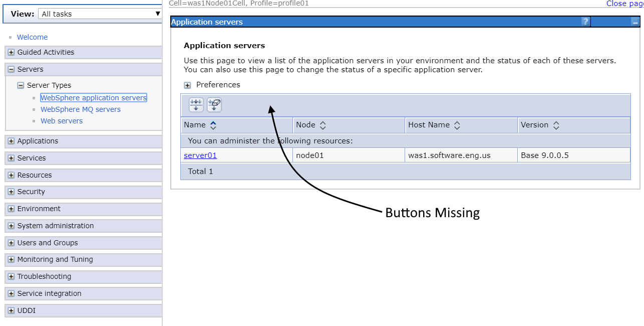Image resolution: width=644 pixels, height=326 pixels.
Task: Click sort icon next to Host Name
Action: [x=457, y=125]
